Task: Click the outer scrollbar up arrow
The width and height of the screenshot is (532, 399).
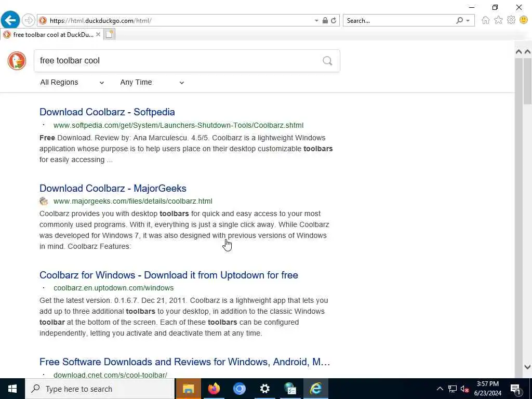Action: click(527, 52)
